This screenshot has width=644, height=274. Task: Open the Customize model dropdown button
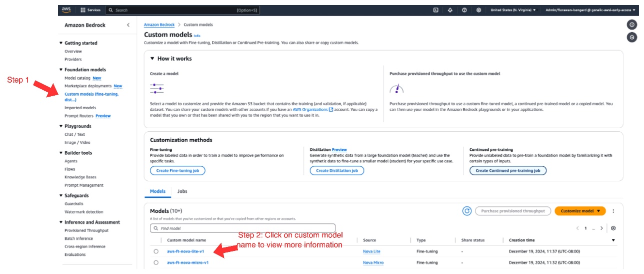(x=580, y=211)
